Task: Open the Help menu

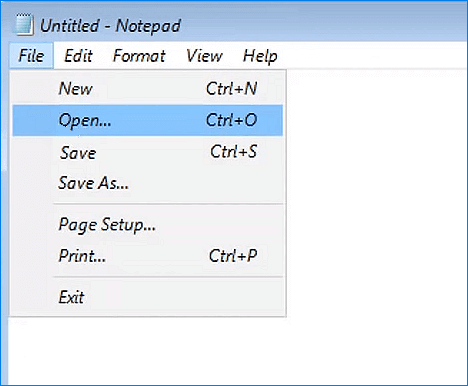Action: (260, 55)
